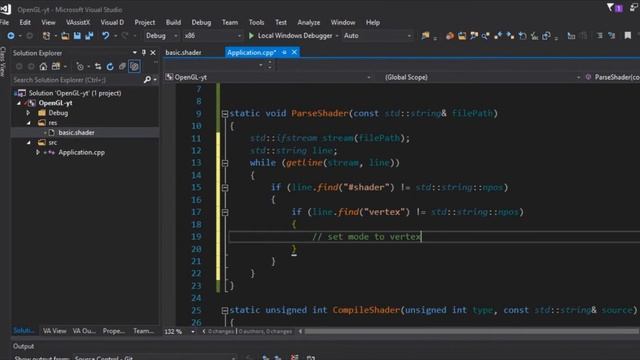Click the Open File folder icon
This screenshot has height=360, width=640.
click(x=65, y=36)
